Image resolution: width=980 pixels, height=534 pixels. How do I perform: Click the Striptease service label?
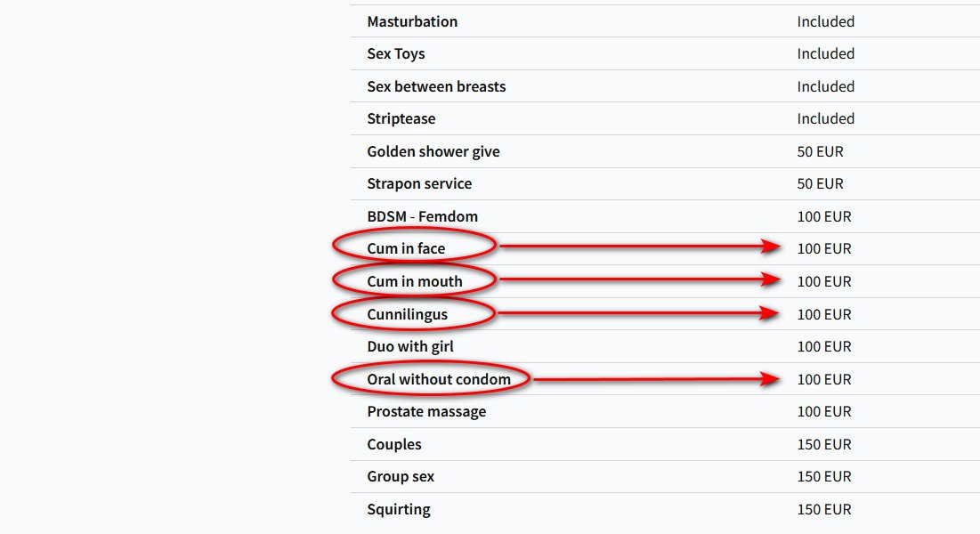401,118
